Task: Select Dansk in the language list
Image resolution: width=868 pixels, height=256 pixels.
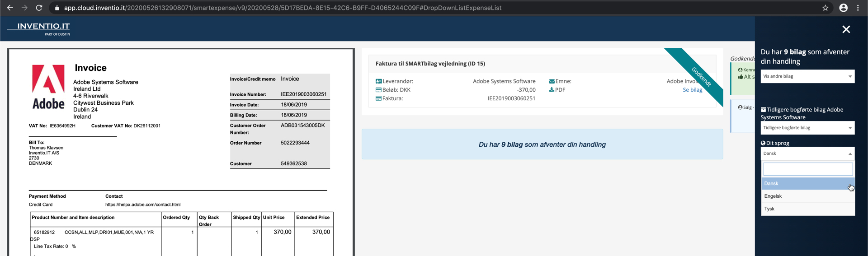Action: click(x=808, y=183)
